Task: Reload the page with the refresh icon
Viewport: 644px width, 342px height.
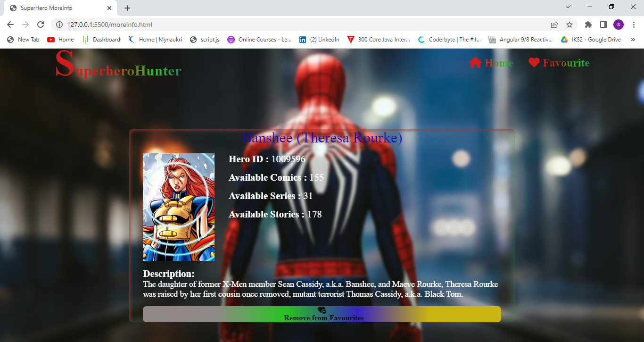Action: pos(41,25)
